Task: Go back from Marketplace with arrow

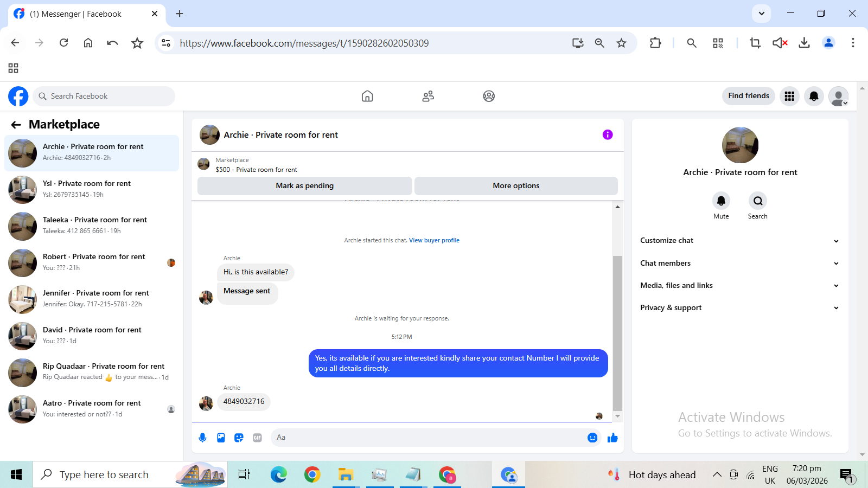Action: click(16, 125)
